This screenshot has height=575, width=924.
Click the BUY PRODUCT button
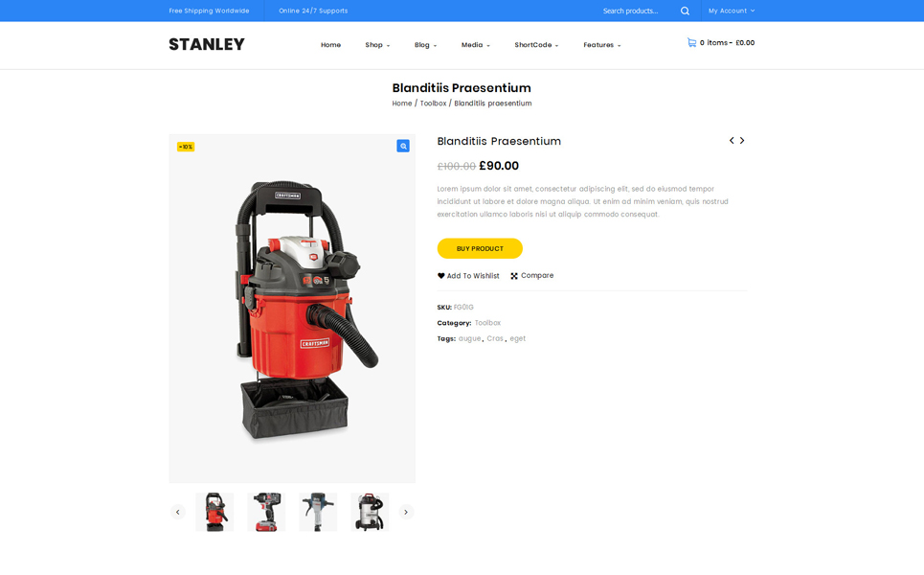(480, 248)
